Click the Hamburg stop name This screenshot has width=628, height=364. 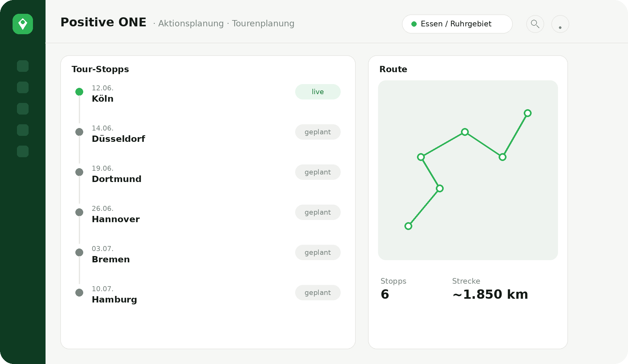(114, 300)
